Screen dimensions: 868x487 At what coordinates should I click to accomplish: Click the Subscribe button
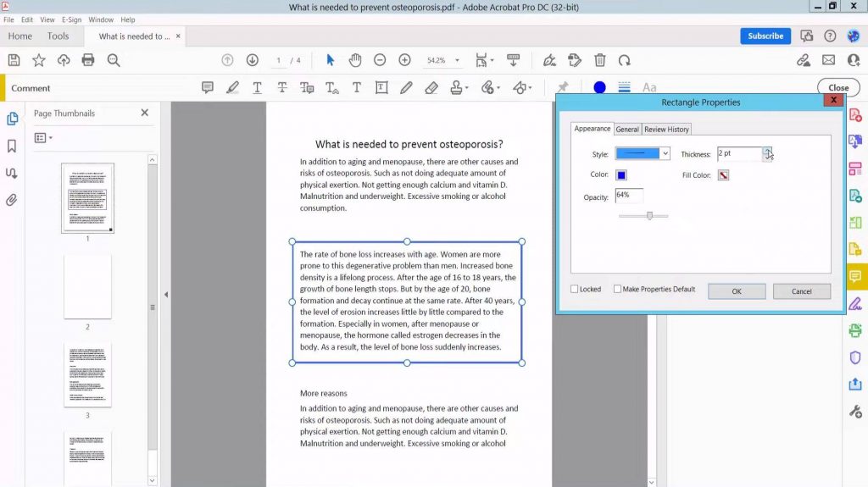pos(765,36)
